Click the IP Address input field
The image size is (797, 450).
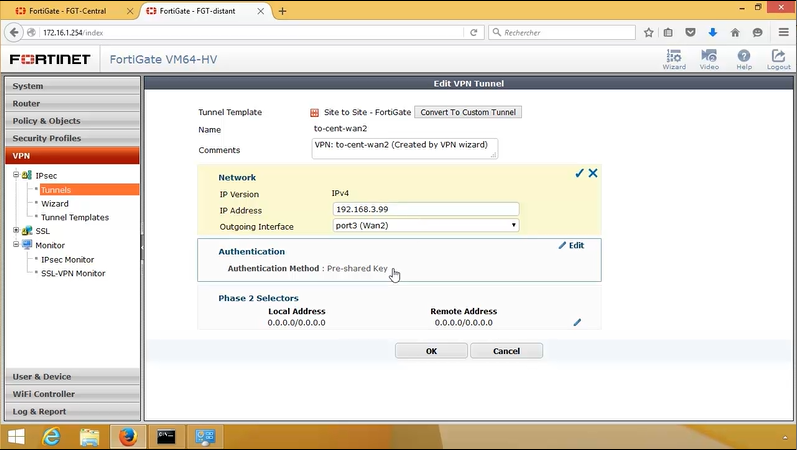(425, 210)
